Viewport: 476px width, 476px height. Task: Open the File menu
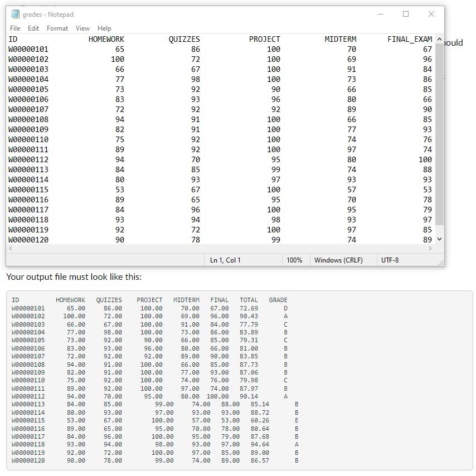[14, 28]
